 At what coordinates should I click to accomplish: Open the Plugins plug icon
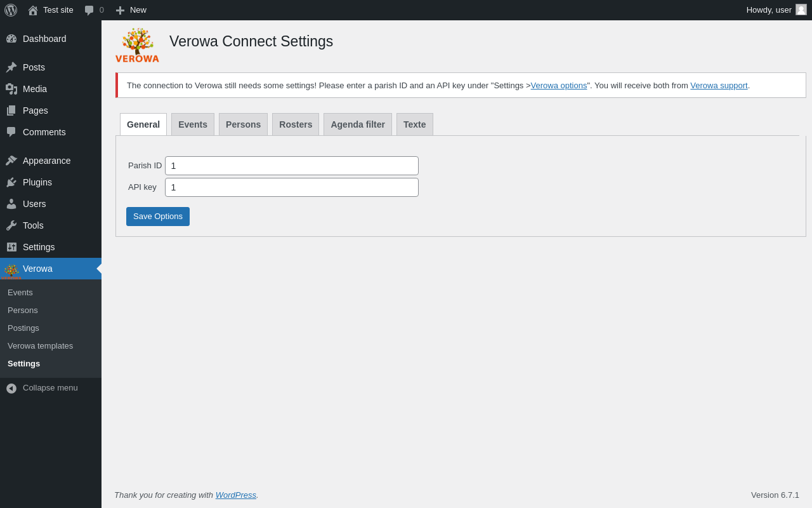pyautogui.click(x=11, y=182)
